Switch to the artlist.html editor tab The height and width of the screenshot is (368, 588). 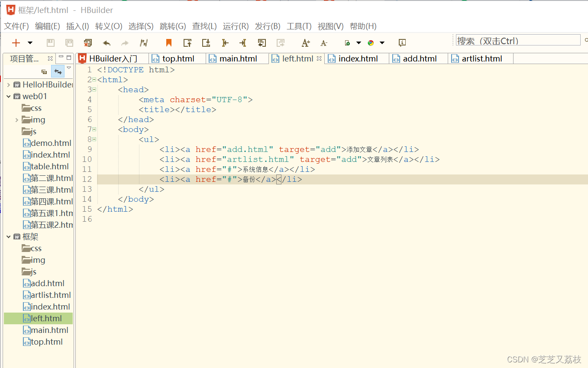coord(481,58)
